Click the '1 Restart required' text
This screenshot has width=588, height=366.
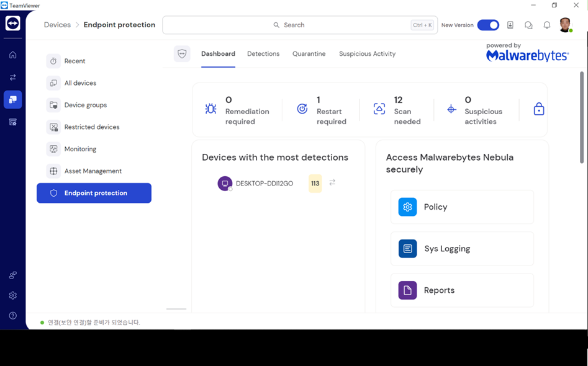point(332,110)
